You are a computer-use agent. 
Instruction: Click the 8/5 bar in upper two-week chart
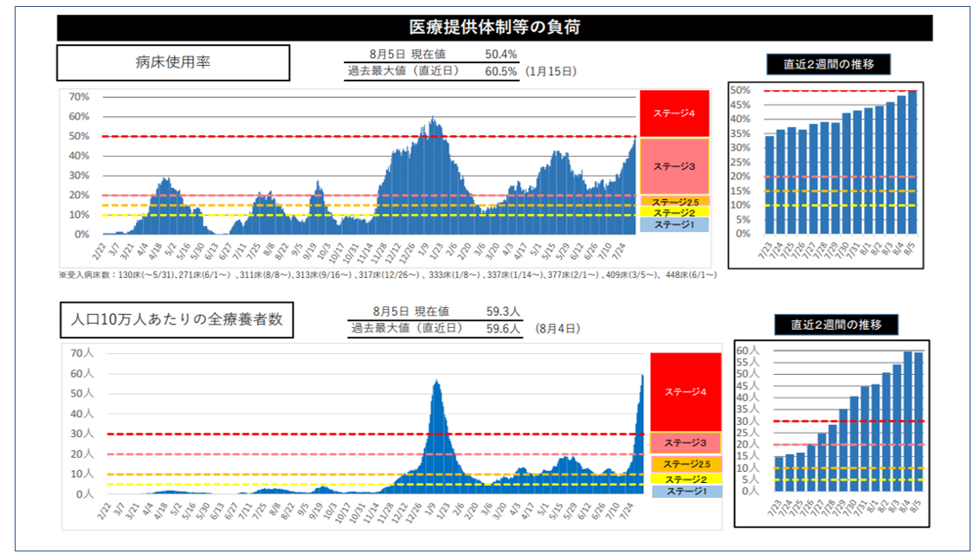tap(912, 162)
